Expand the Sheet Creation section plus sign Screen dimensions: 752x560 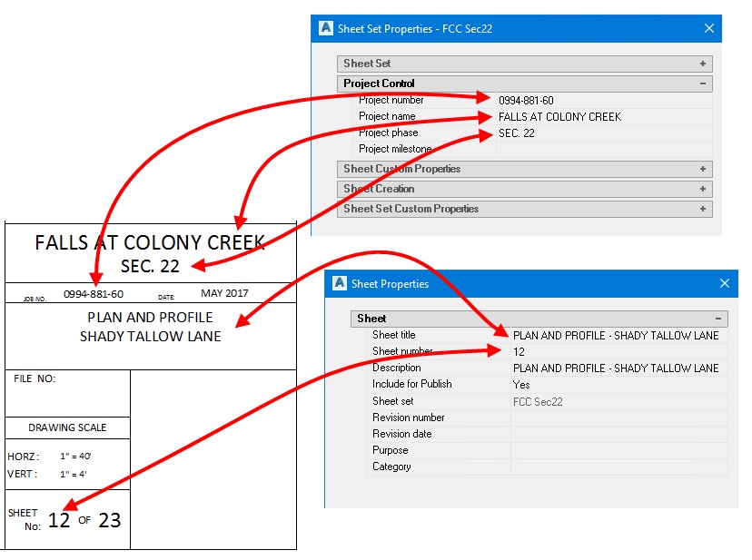[x=703, y=189]
